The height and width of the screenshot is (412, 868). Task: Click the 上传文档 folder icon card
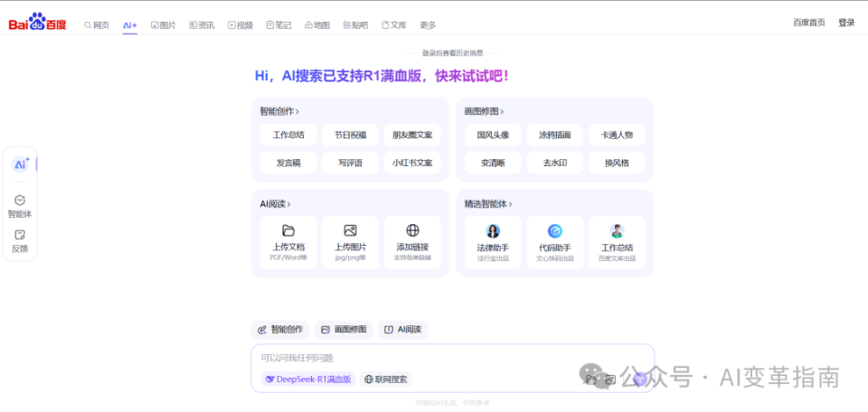[x=288, y=242]
